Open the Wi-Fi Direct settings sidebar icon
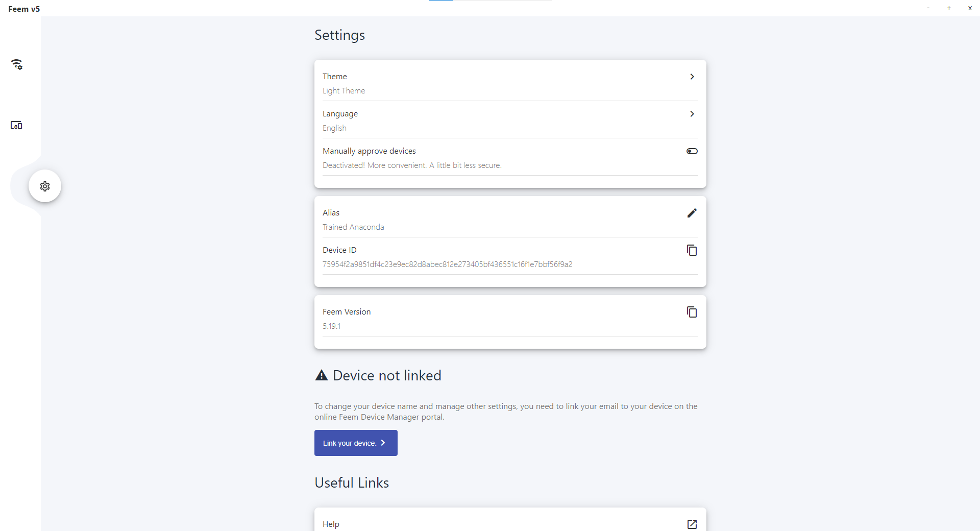The image size is (980, 531). [x=17, y=64]
